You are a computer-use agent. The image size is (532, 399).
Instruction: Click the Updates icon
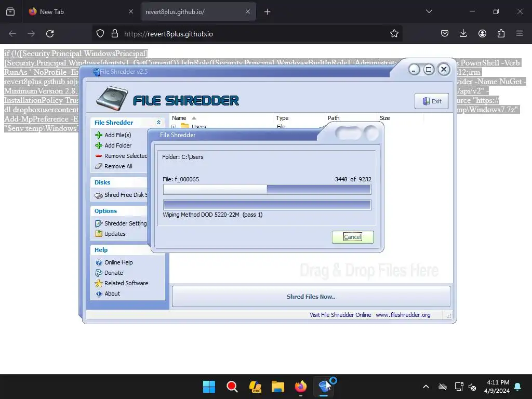(99, 234)
